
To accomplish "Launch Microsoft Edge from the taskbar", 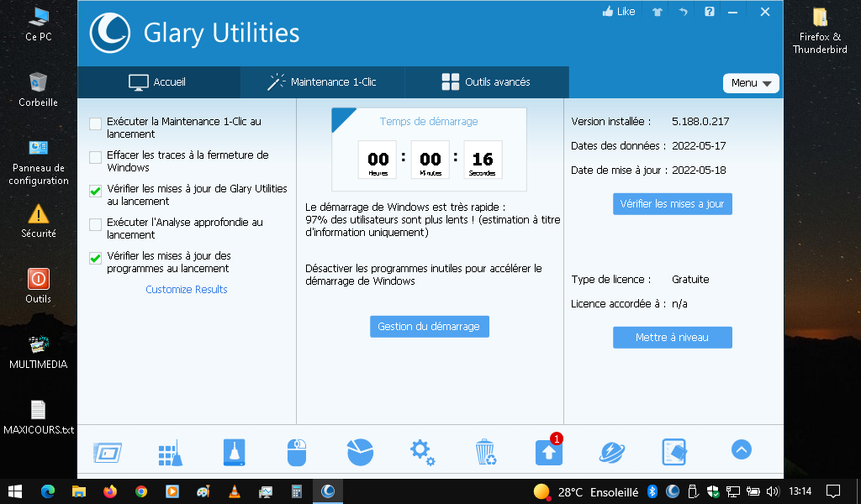I will [x=48, y=491].
